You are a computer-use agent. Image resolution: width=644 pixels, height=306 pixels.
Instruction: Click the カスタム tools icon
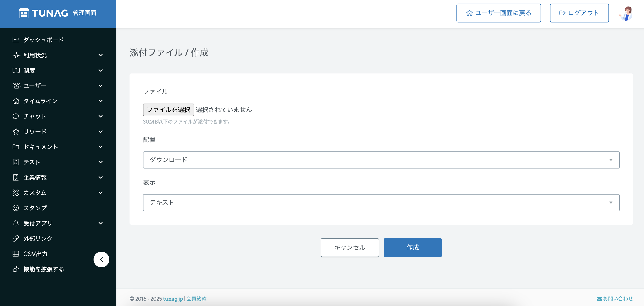pyautogui.click(x=16, y=193)
